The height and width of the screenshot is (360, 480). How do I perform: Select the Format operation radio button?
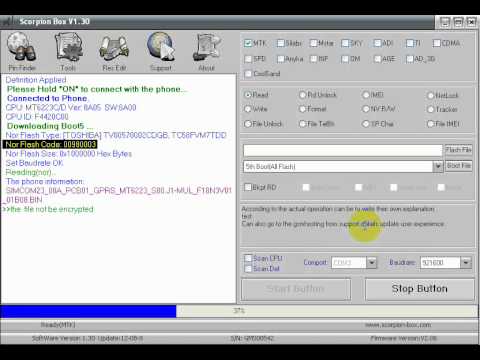303,109
